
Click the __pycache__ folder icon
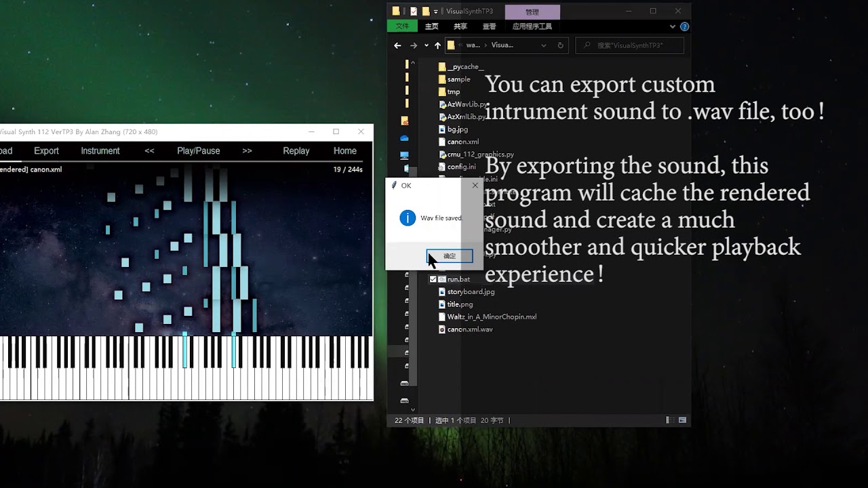click(x=442, y=67)
